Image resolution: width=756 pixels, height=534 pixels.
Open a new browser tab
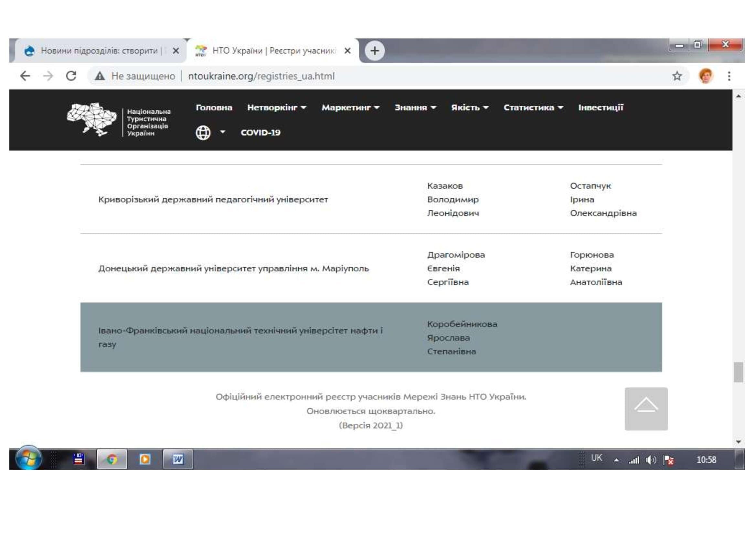click(x=374, y=51)
